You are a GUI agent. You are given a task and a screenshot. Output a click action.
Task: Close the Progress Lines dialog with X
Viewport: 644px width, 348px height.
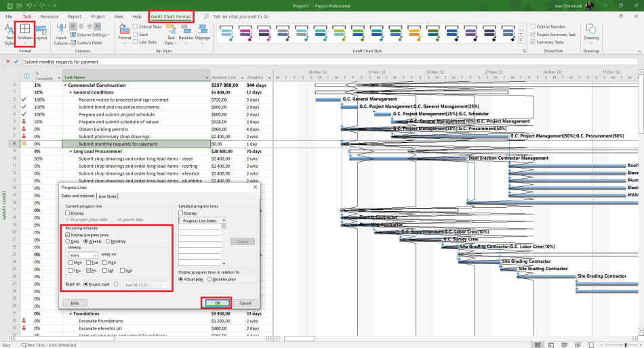point(255,187)
